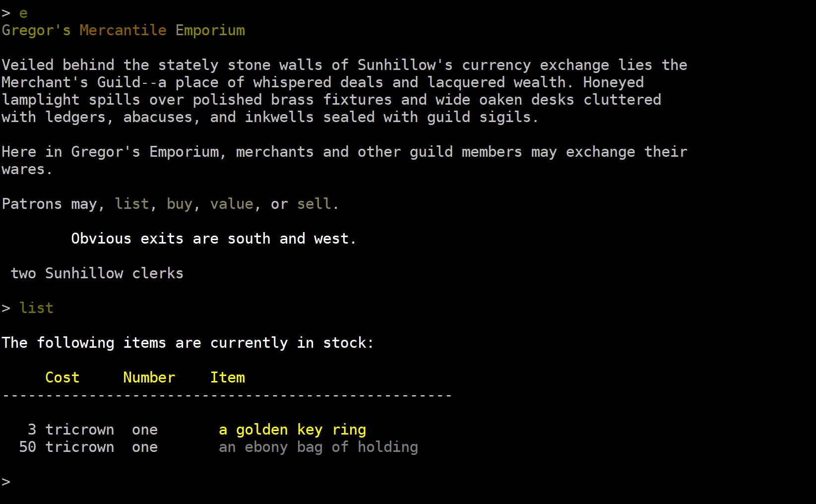Click the '3 tricrown' price
816x504 pixels.
tap(71, 430)
